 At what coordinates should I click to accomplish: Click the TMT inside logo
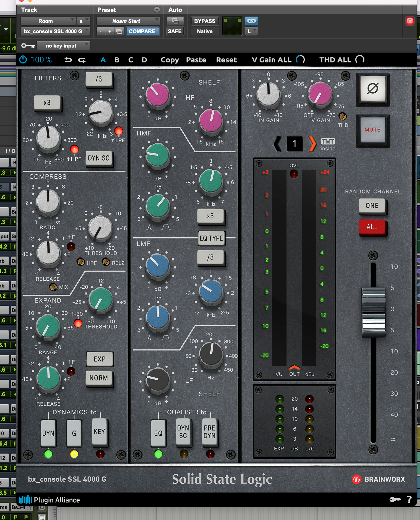point(328,144)
